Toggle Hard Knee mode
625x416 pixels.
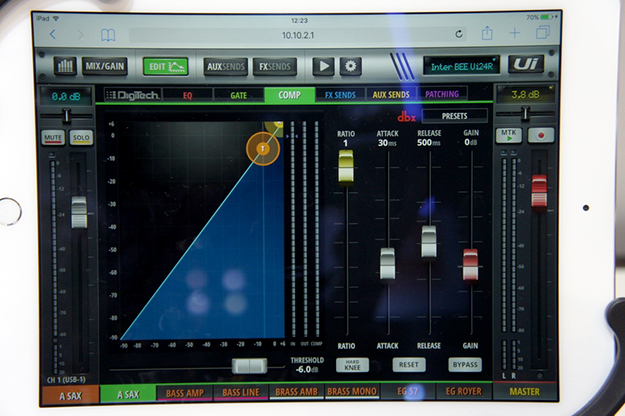point(351,365)
